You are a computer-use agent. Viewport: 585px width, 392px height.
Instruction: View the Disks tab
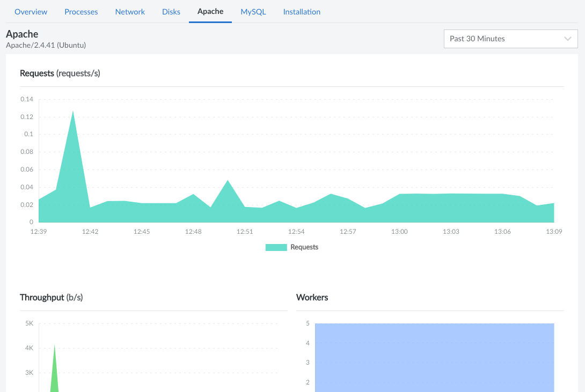click(171, 11)
